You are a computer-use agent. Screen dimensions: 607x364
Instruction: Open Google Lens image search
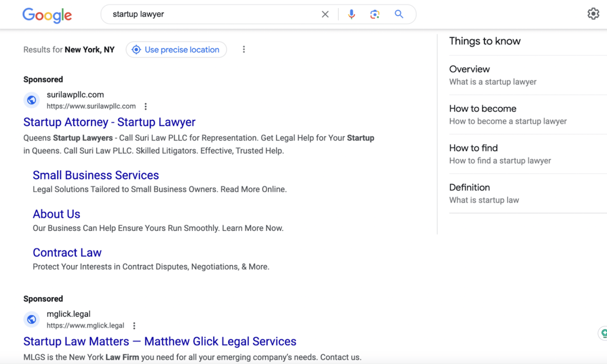375,15
